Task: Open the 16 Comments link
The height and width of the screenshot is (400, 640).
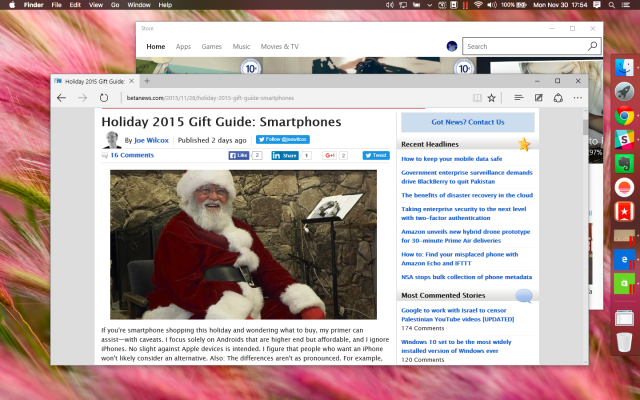Action: click(x=132, y=155)
